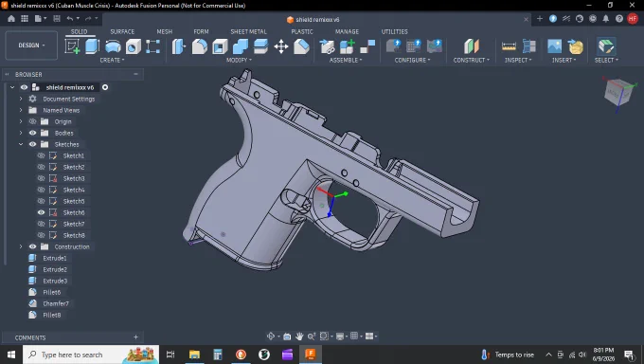Show Sketch8 using its eye icon
Image resolution: width=644 pixels, height=364 pixels.
41,235
